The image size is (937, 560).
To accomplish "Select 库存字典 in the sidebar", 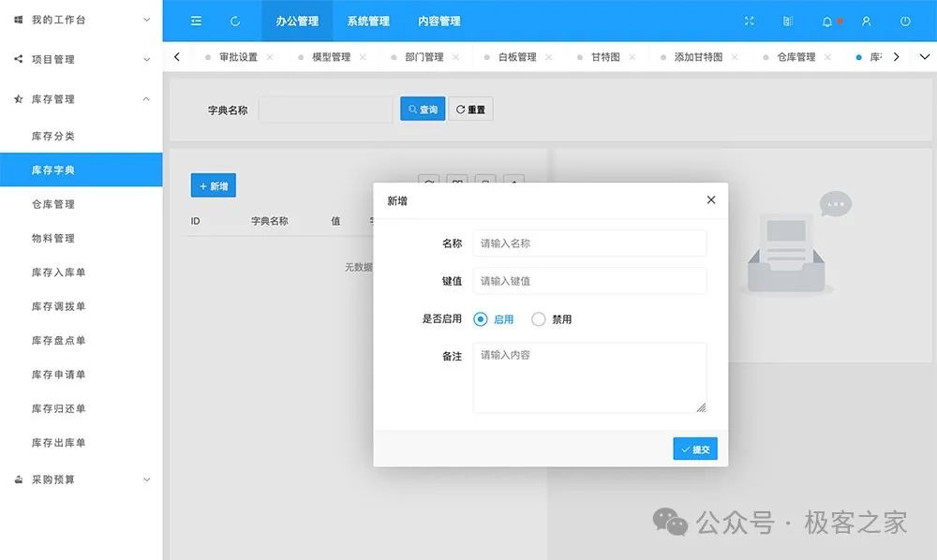I will coord(82,170).
